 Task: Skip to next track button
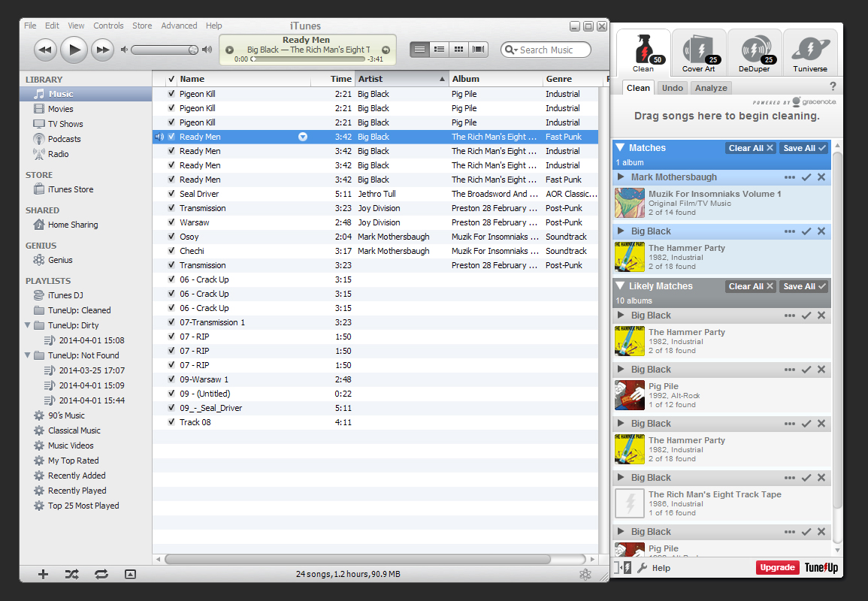coord(102,50)
